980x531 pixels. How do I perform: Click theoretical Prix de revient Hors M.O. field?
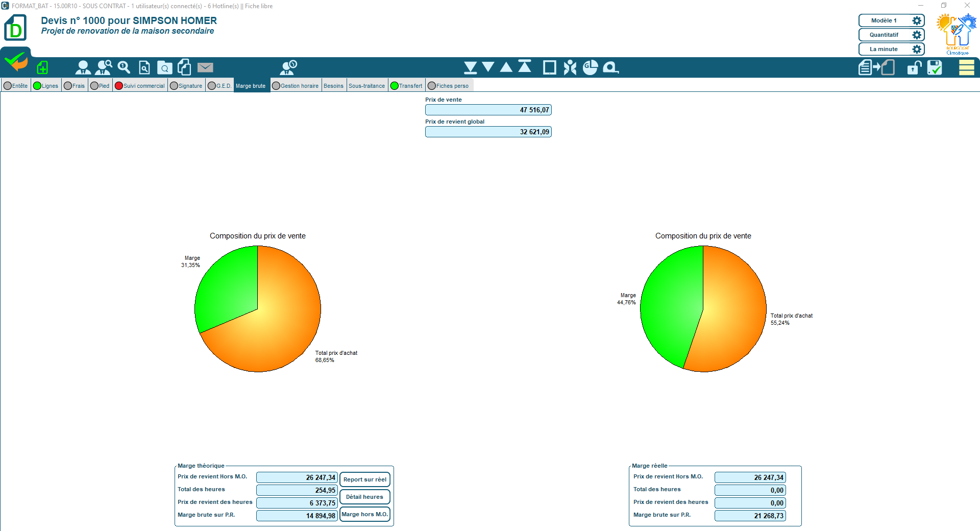[x=297, y=477]
